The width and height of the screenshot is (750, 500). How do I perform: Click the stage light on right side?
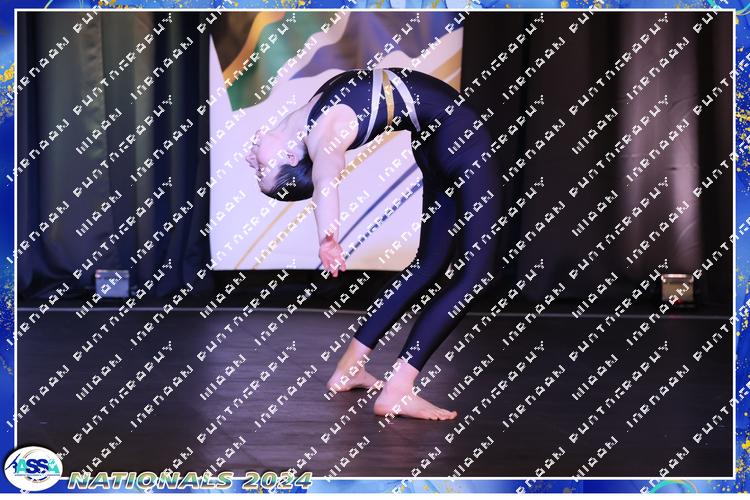[677, 288]
